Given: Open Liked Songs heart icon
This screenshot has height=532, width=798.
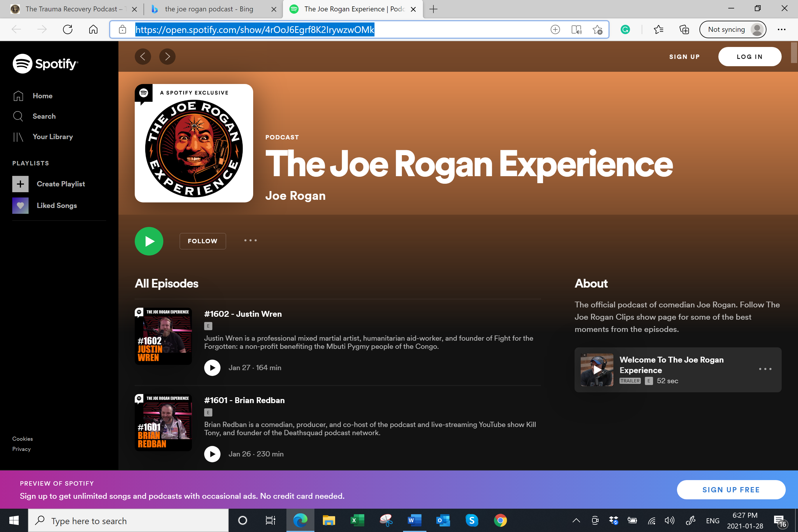Looking at the screenshot, I should click(x=20, y=206).
